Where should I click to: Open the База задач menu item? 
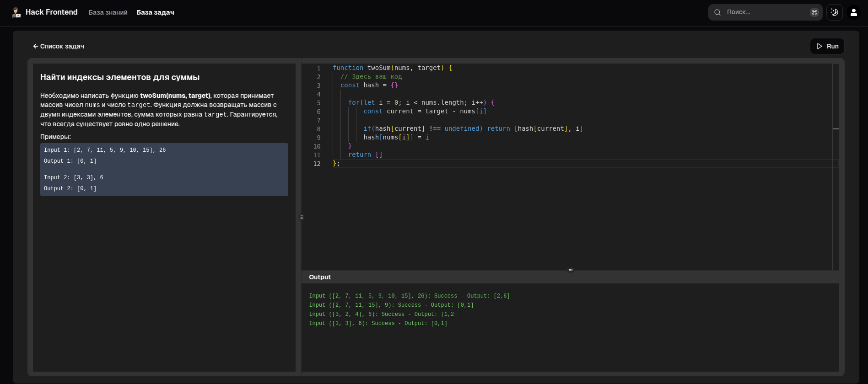point(156,12)
